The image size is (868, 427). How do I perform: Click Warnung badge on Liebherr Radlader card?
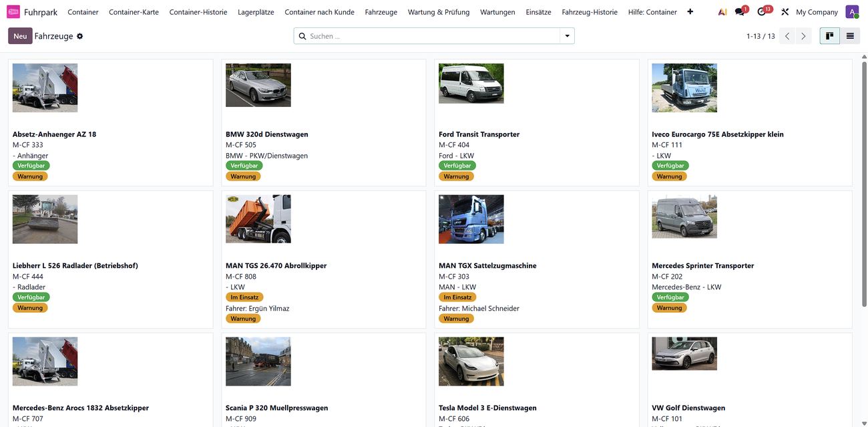(x=30, y=308)
